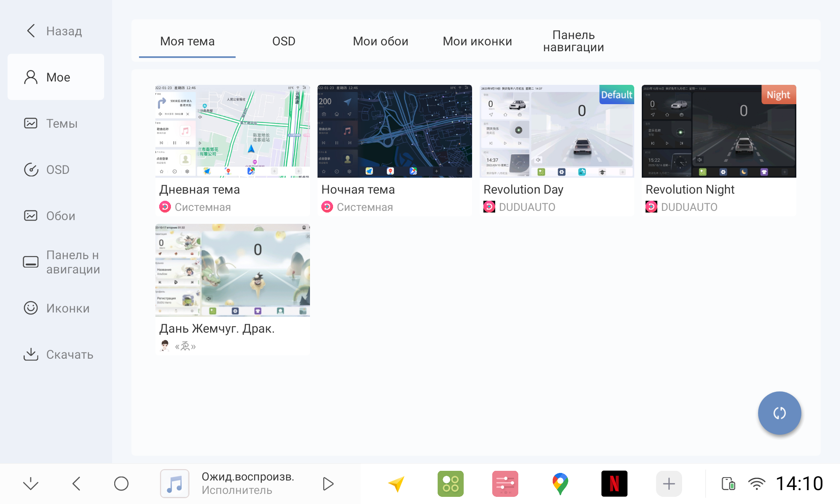Click the Default badge on Revolution Day

click(617, 94)
